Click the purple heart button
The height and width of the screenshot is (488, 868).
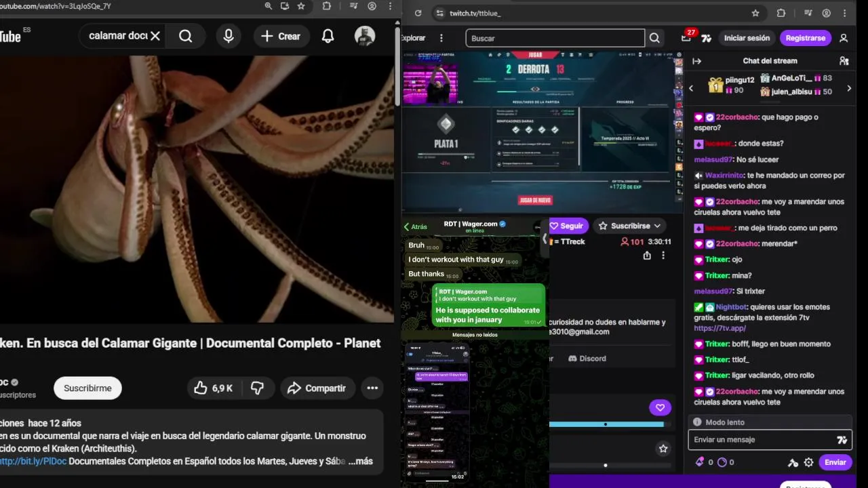pyautogui.click(x=660, y=407)
